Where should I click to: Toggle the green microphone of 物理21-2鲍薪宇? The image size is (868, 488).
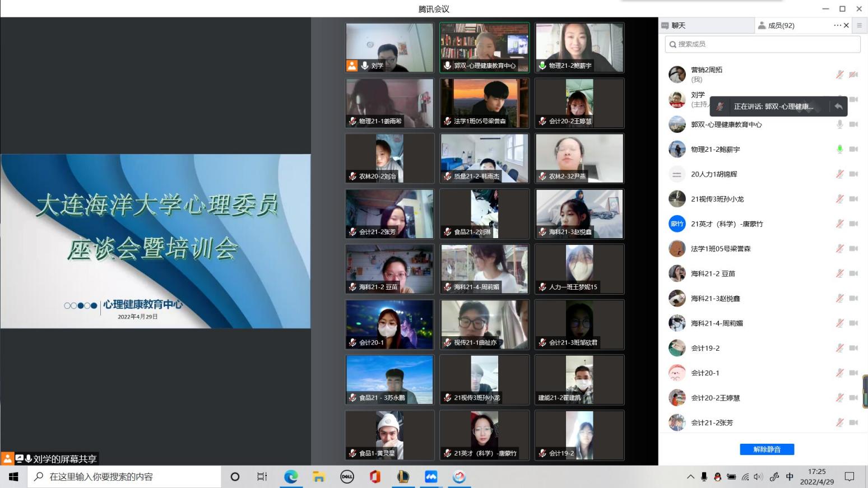click(x=839, y=149)
